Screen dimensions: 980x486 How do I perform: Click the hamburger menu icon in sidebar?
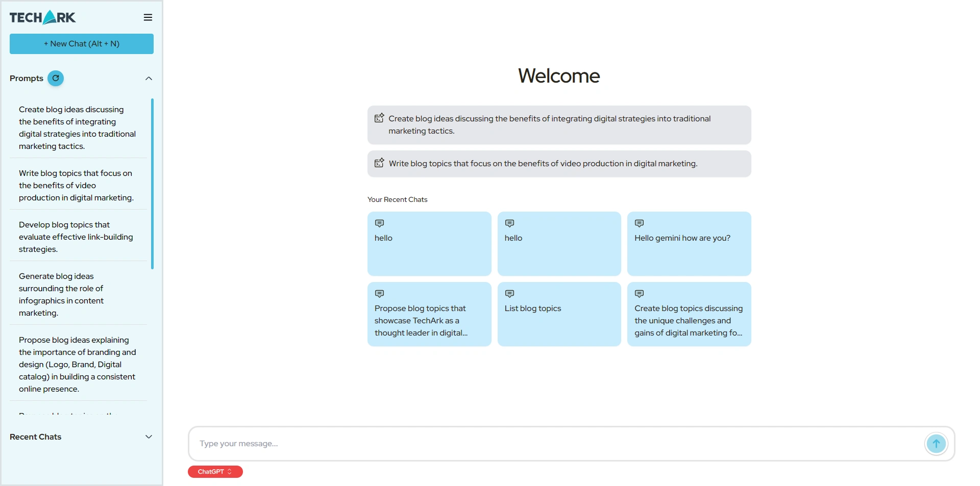pyautogui.click(x=148, y=17)
